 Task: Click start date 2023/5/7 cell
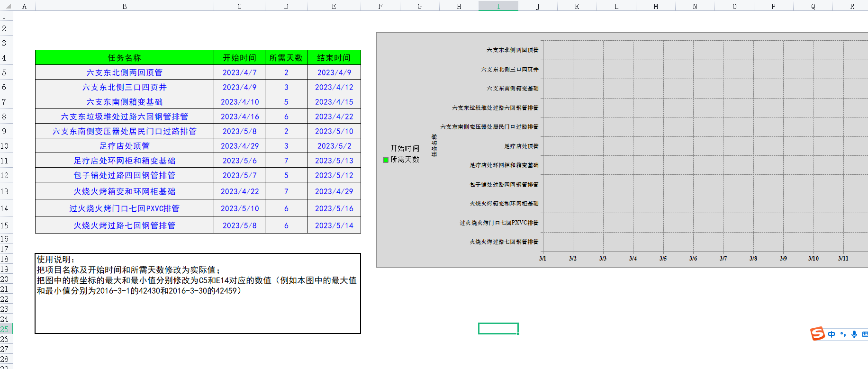[239, 175]
